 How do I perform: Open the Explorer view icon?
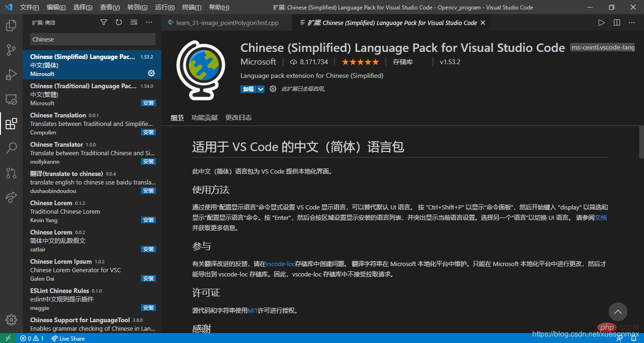(11, 25)
